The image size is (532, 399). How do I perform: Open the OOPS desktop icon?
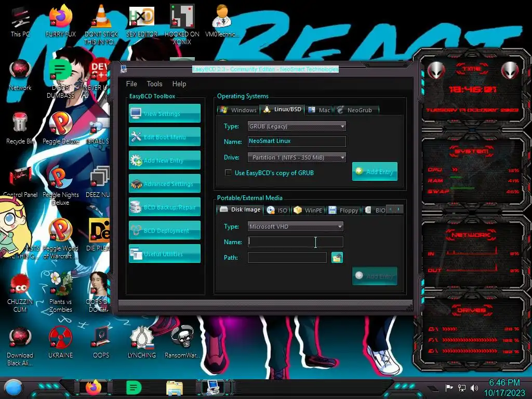101,343
